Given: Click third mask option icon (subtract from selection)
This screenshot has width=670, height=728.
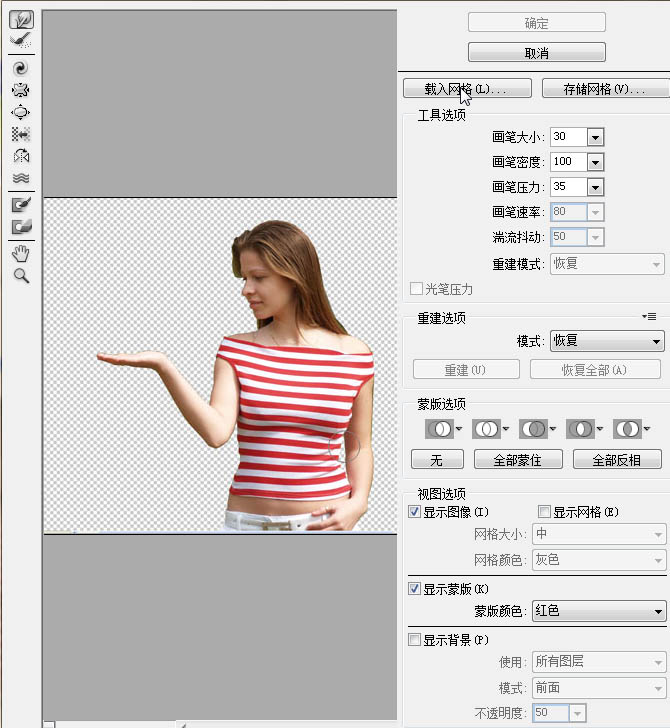Looking at the screenshot, I should pyautogui.click(x=533, y=429).
